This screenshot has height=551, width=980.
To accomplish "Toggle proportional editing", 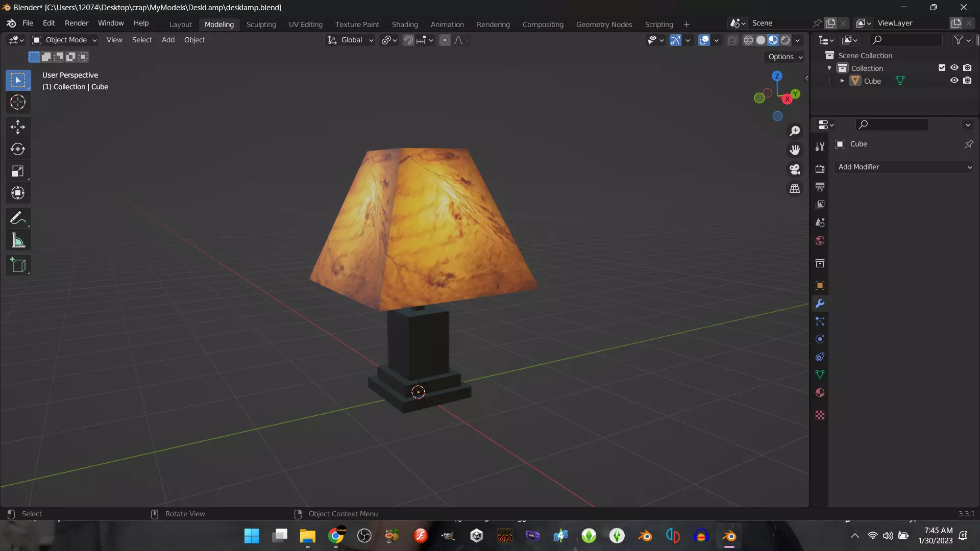I will point(445,40).
